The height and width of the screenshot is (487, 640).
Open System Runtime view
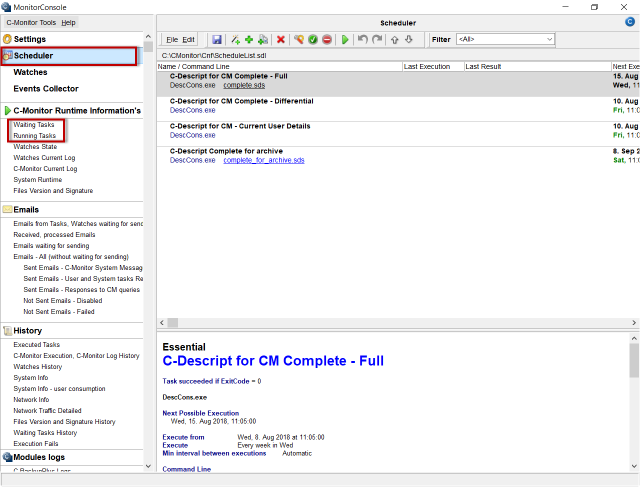[x=38, y=180]
